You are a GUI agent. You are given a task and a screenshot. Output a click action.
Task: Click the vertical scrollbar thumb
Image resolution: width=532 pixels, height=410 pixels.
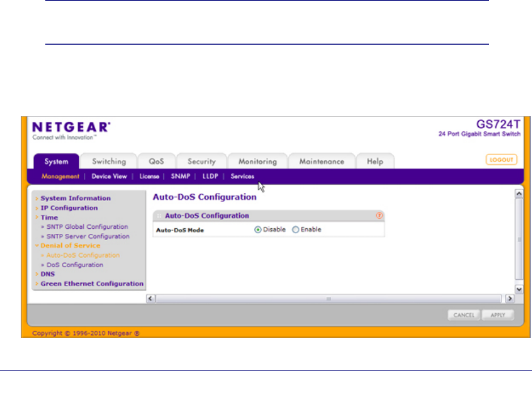point(519,239)
